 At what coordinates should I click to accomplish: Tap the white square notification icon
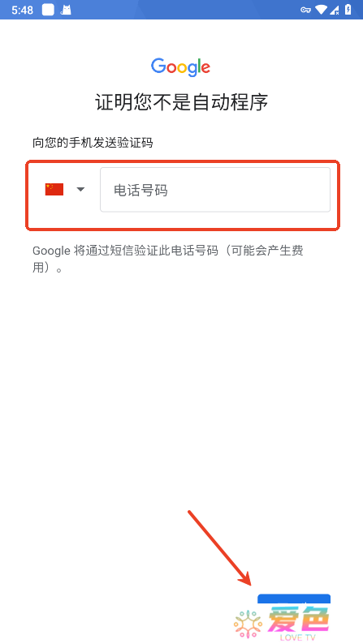pos(48,10)
